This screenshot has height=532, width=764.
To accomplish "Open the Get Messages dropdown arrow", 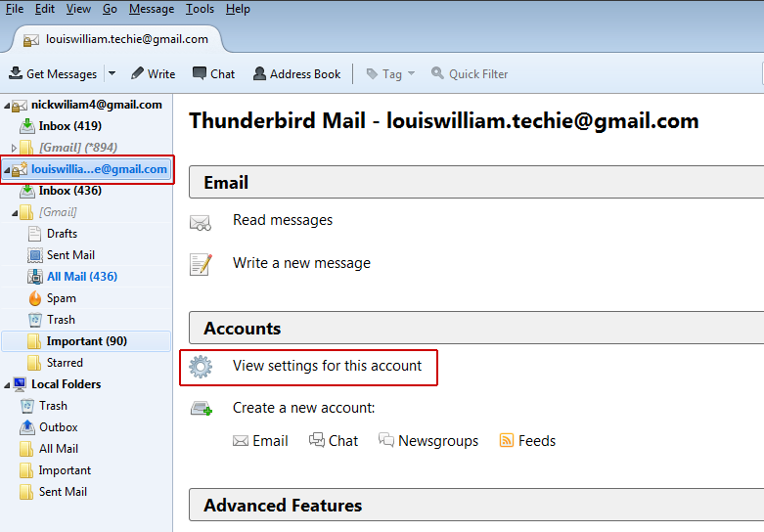I will [112, 73].
